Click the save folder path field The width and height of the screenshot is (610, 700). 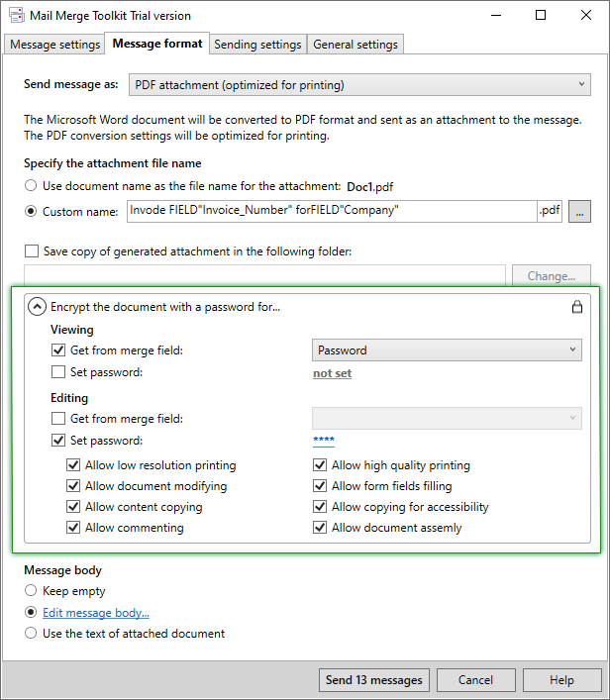(x=264, y=274)
